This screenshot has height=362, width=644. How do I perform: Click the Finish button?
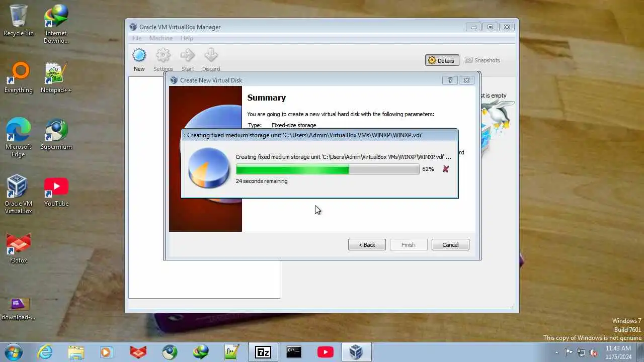pyautogui.click(x=409, y=245)
